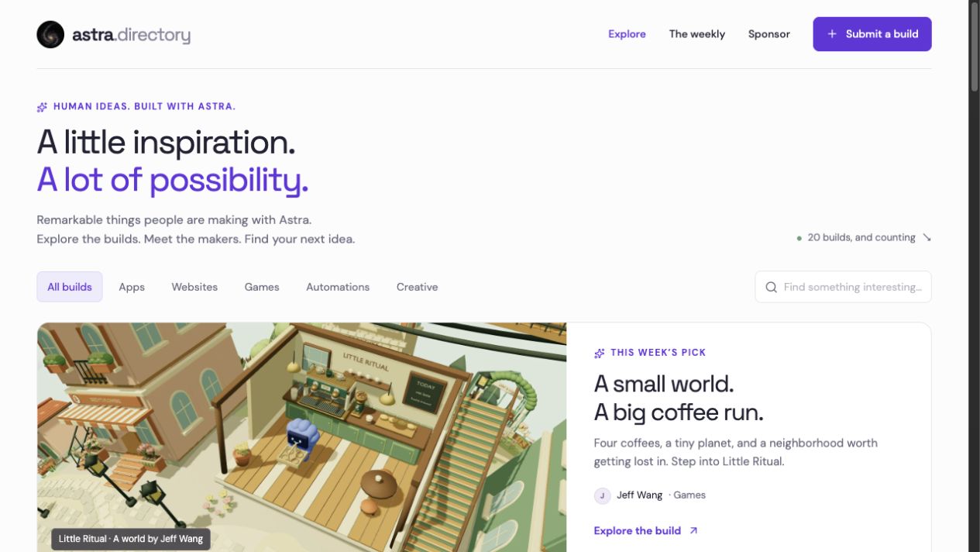Click the headline A small world. A big coffee run.
This screenshot has height=552, width=980.
point(679,398)
